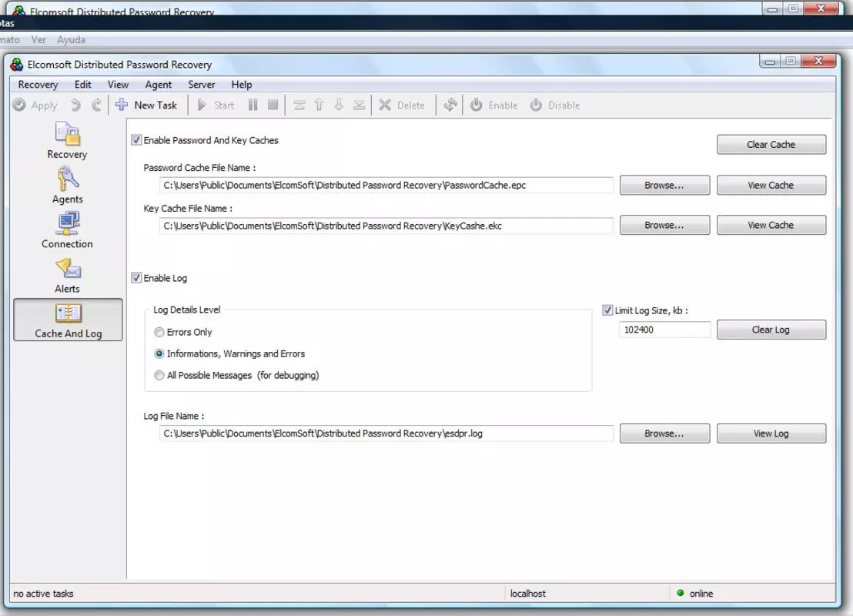Click the Log File Name path field

click(386, 434)
